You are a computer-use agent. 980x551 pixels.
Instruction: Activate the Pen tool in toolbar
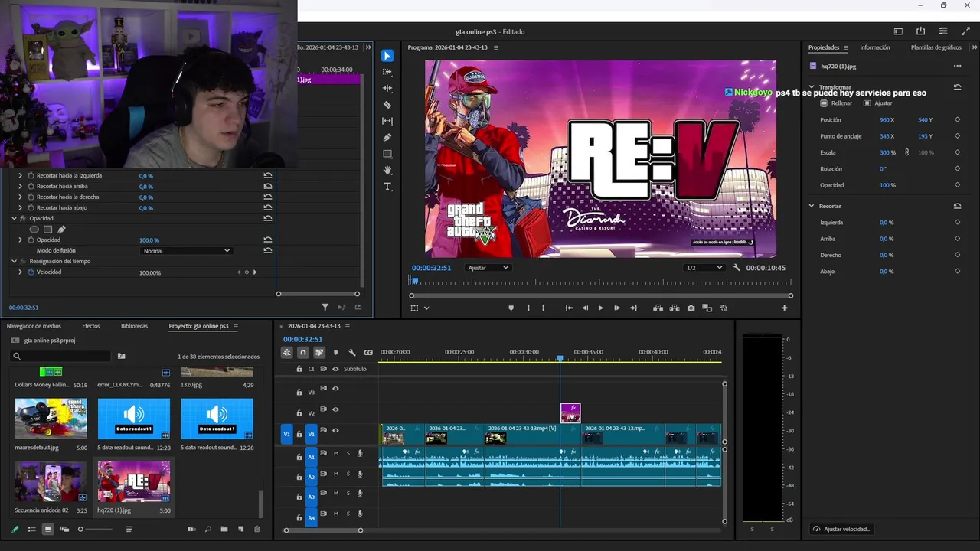387,138
